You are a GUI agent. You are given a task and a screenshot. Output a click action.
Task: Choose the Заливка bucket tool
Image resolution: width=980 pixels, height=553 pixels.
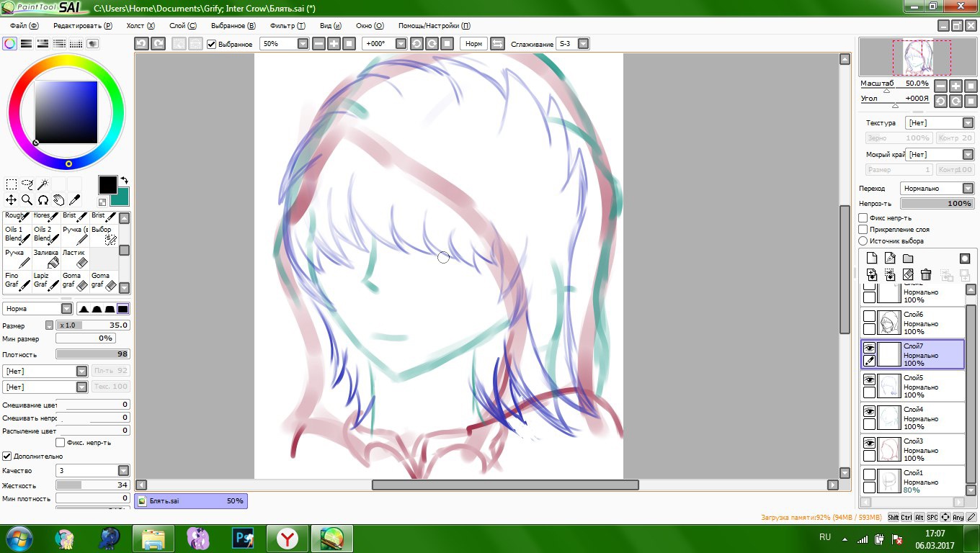(46, 258)
